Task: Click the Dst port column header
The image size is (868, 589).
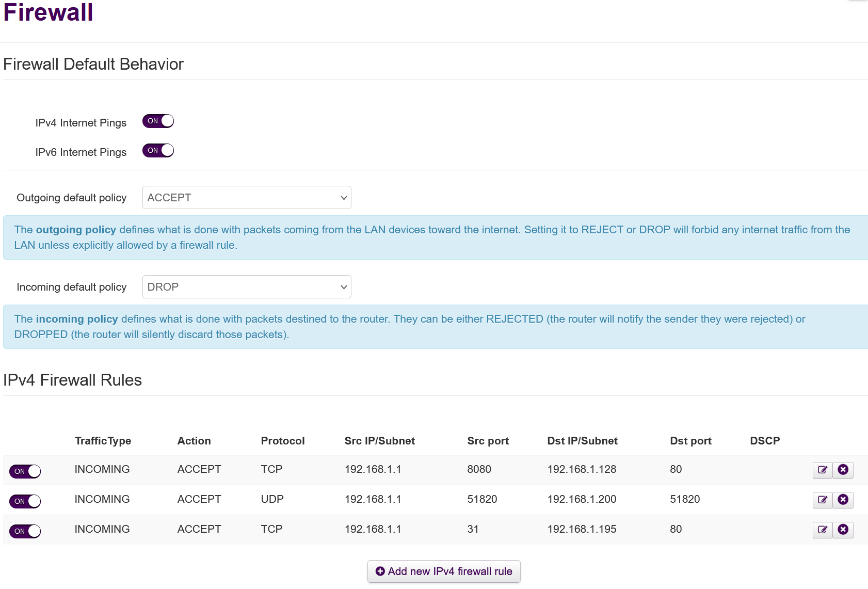Action: click(x=690, y=441)
